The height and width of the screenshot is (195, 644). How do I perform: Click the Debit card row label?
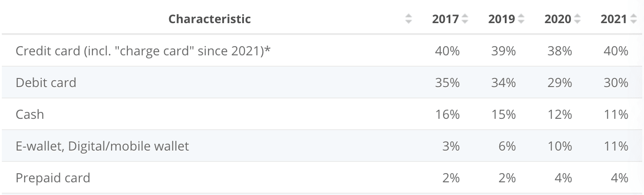46,83
